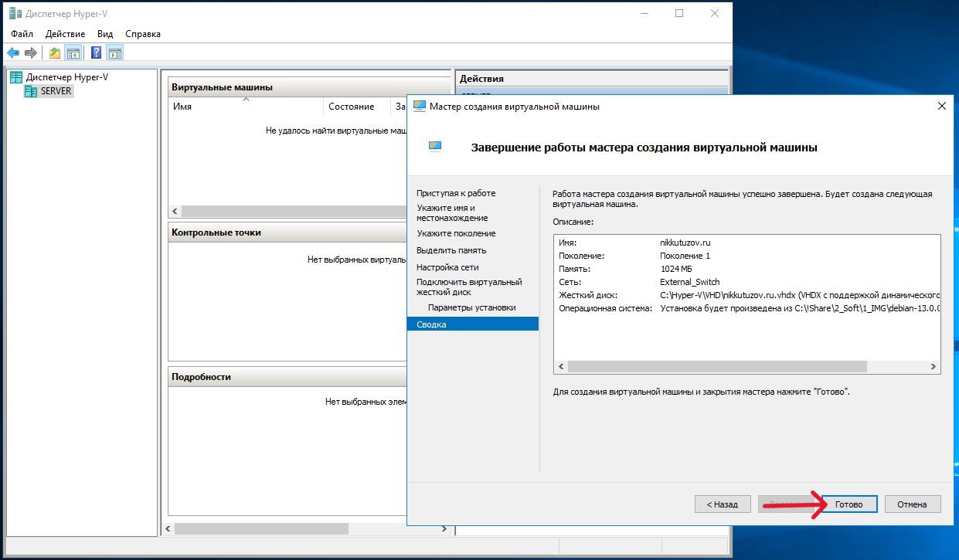Click the description box's left scroll arrow

pyautogui.click(x=562, y=367)
